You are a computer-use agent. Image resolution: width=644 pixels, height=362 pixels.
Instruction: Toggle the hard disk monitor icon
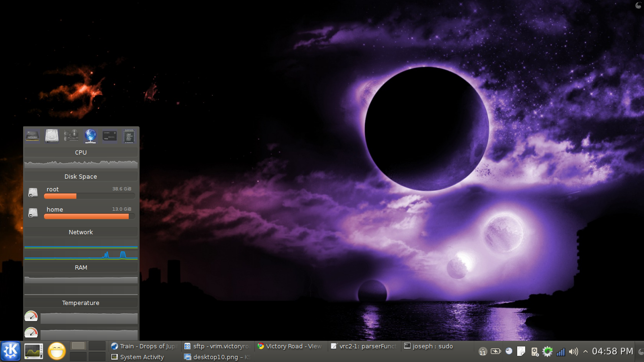(52, 136)
